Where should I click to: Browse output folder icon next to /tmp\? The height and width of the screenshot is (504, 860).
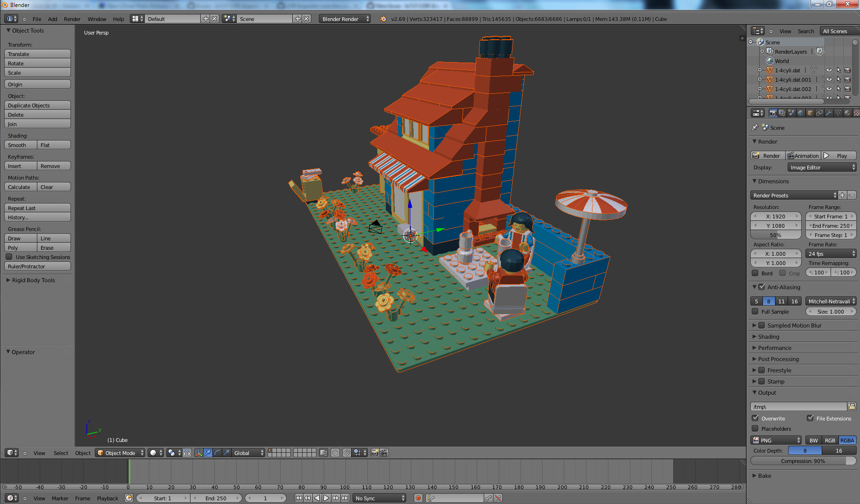852,406
